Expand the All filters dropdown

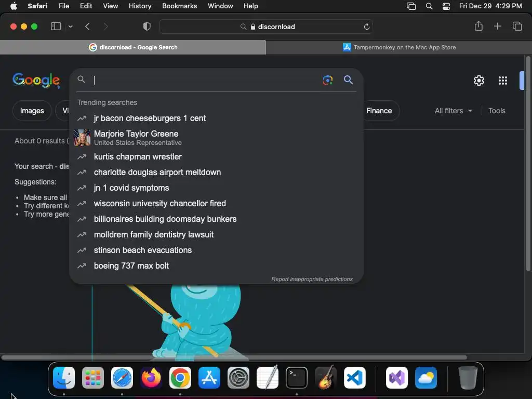pyautogui.click(x=453, y=111)
